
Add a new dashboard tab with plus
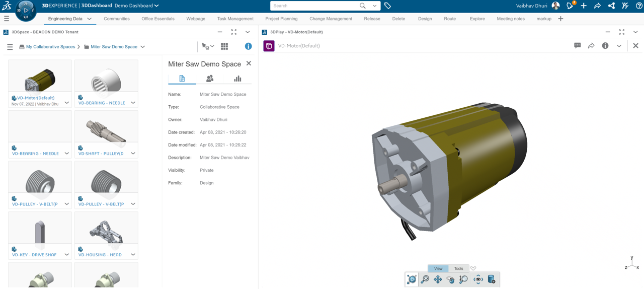560,19
